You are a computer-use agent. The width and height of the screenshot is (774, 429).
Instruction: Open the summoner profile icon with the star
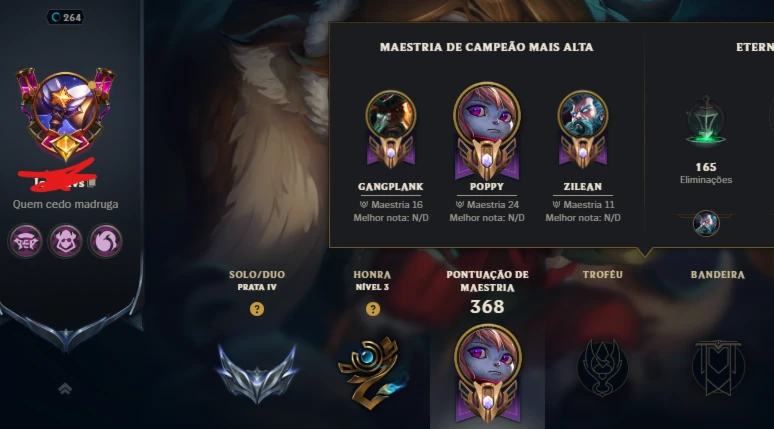coord(65,114)
